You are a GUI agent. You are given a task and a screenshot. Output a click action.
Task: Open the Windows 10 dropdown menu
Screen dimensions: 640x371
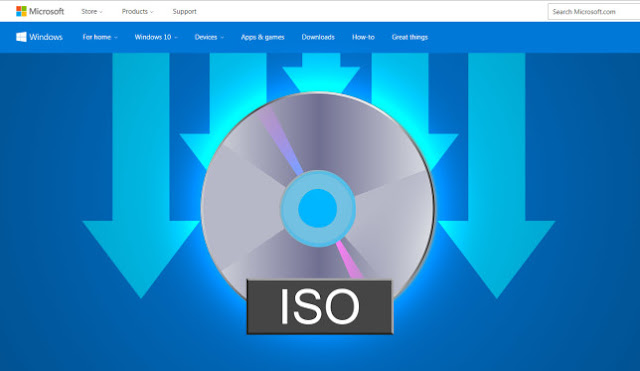156,37
